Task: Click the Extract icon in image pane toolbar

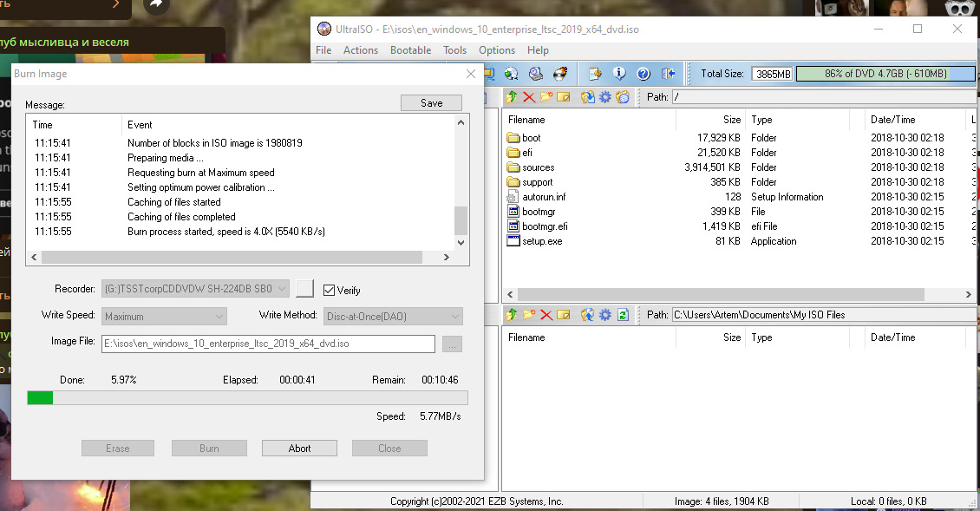Action: tap(587, 97)
